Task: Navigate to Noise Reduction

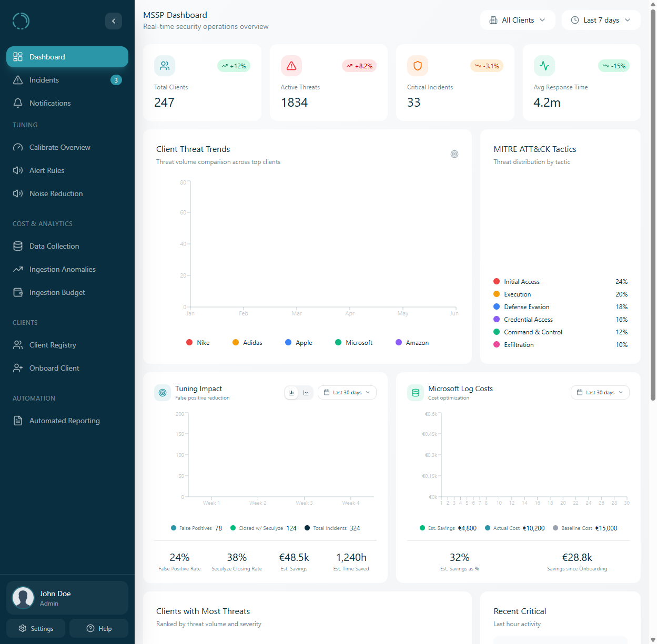Action: (x=67, y=193)
